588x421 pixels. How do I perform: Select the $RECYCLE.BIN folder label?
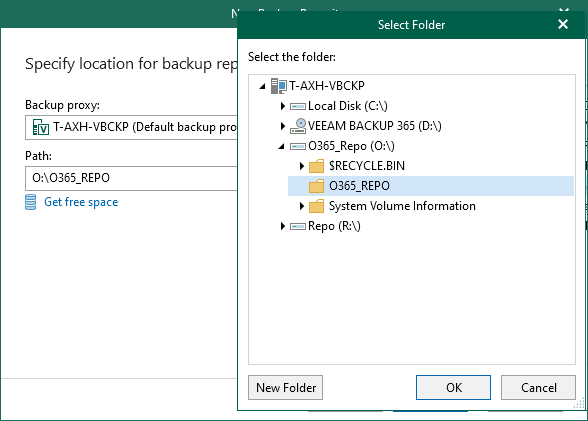tap(367, 166)
